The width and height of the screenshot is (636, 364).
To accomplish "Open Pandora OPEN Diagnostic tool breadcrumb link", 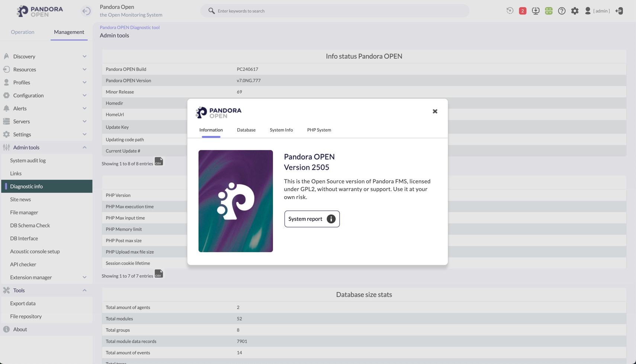I will click(x=129, y=27).
